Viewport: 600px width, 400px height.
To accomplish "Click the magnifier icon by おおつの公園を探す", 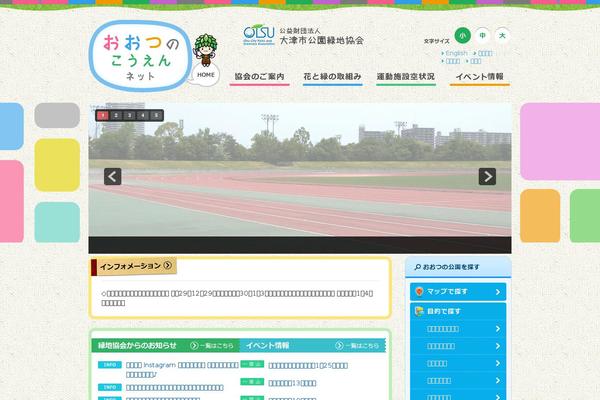I will tap(417, 267).
